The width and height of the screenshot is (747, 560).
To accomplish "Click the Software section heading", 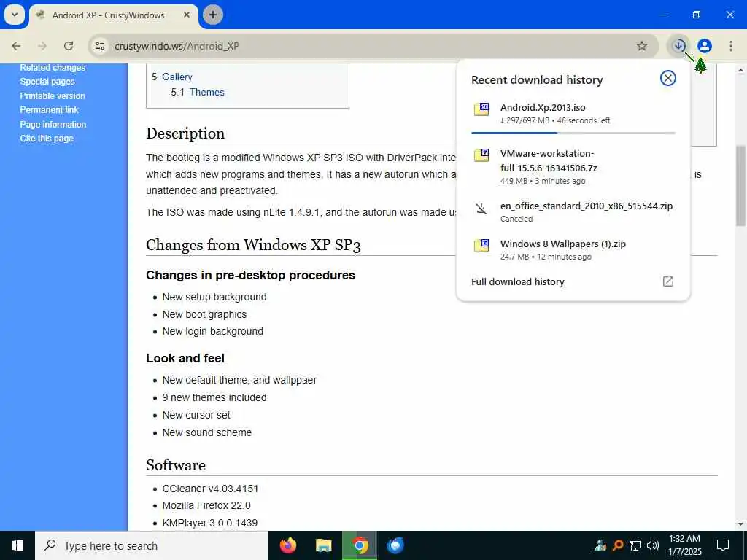I will tap(176, 465).
